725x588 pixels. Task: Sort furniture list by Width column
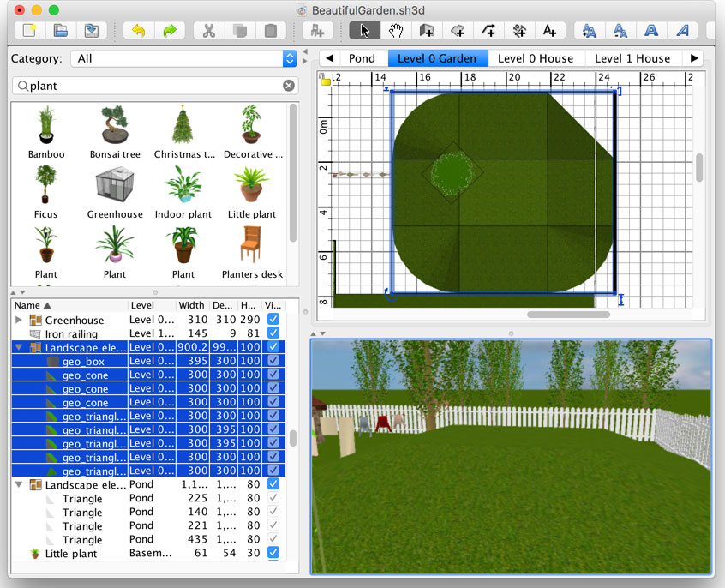point(191,305)
